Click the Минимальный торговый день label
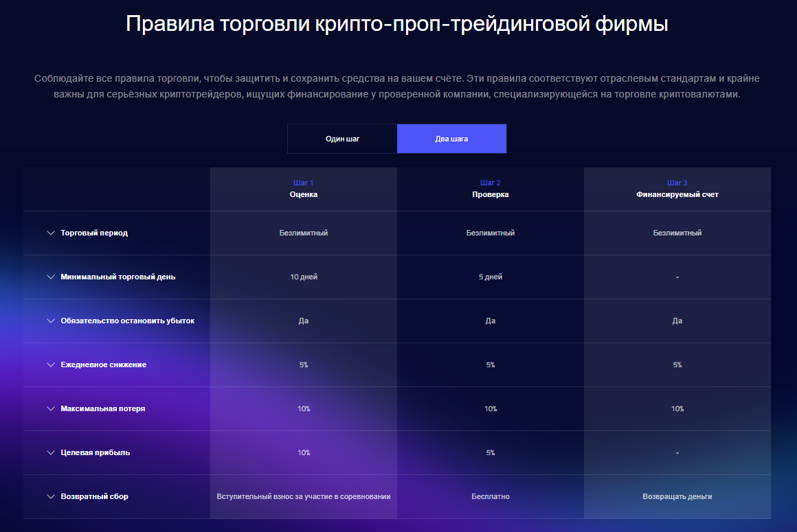797x532 pixels. [118, 277]
